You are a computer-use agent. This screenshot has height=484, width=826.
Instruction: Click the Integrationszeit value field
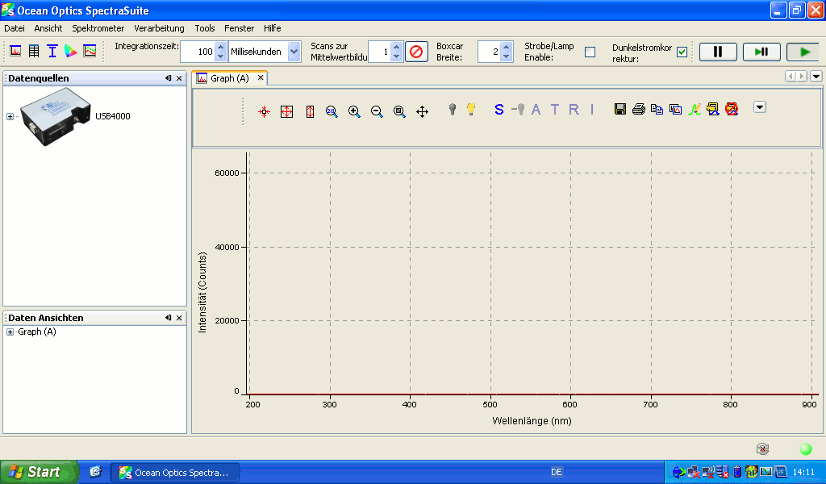tap(198, 51)
